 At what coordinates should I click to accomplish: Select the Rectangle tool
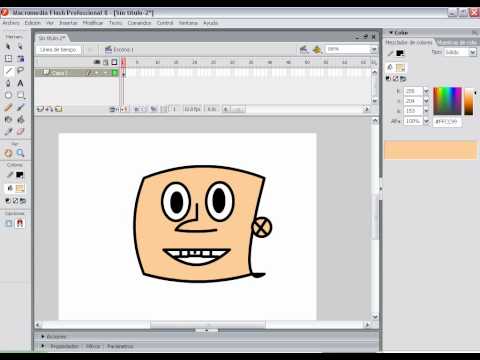[20, 95]
